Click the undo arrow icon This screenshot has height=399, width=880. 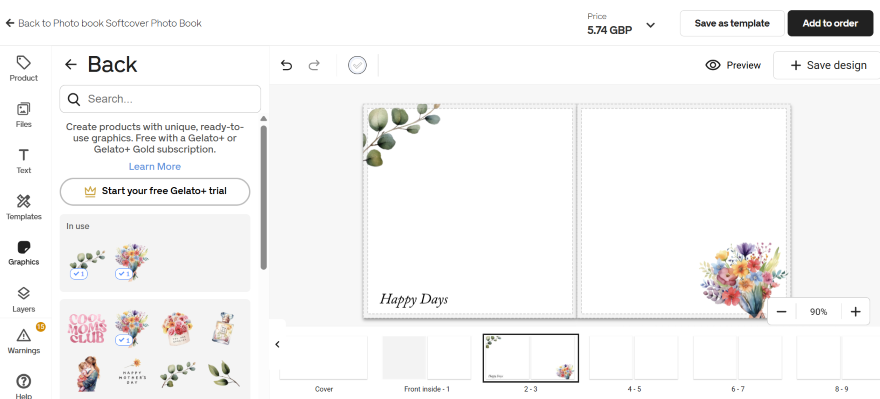tap(286, 65)
